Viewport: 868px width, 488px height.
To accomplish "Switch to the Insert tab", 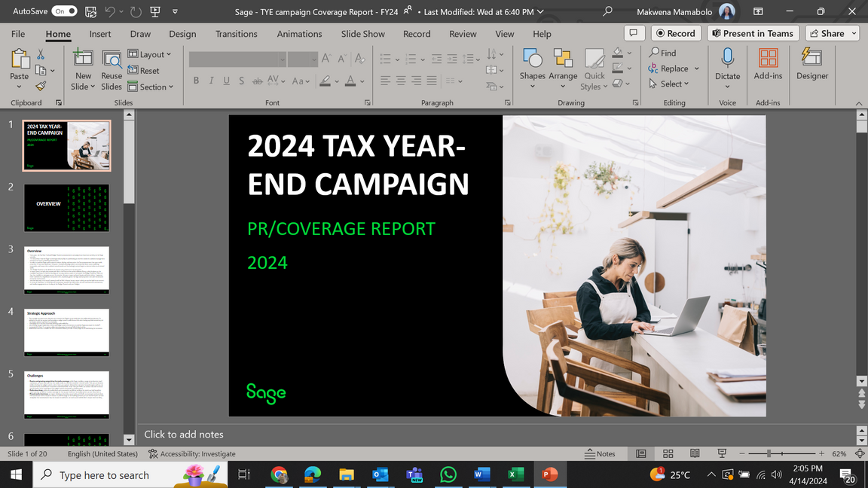I will 100,34.
